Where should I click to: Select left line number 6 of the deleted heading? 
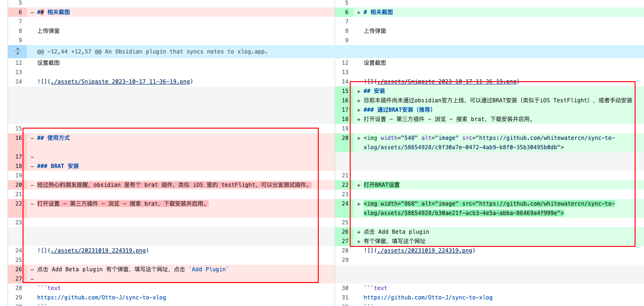19,12
